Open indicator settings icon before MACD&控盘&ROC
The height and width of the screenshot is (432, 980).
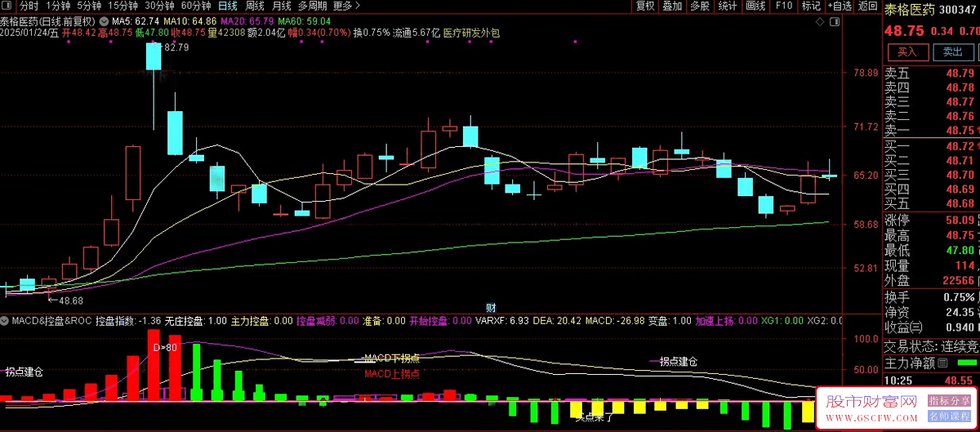[6, 321]
